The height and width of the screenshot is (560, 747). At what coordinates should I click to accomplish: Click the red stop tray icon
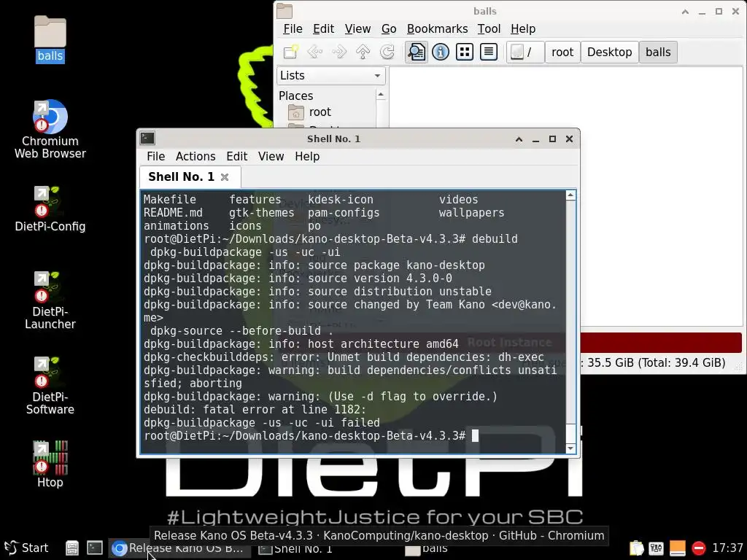pyautogui.click(x=698, y=548)
